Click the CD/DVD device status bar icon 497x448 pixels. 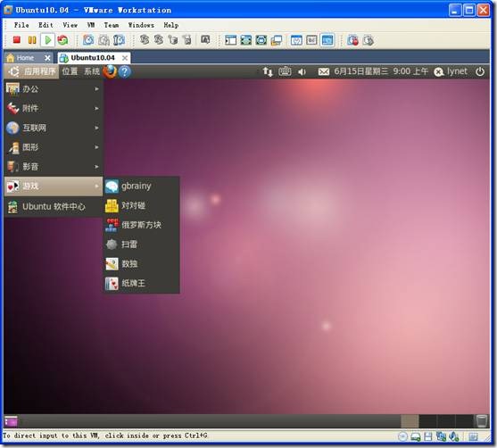pos(402,437)
